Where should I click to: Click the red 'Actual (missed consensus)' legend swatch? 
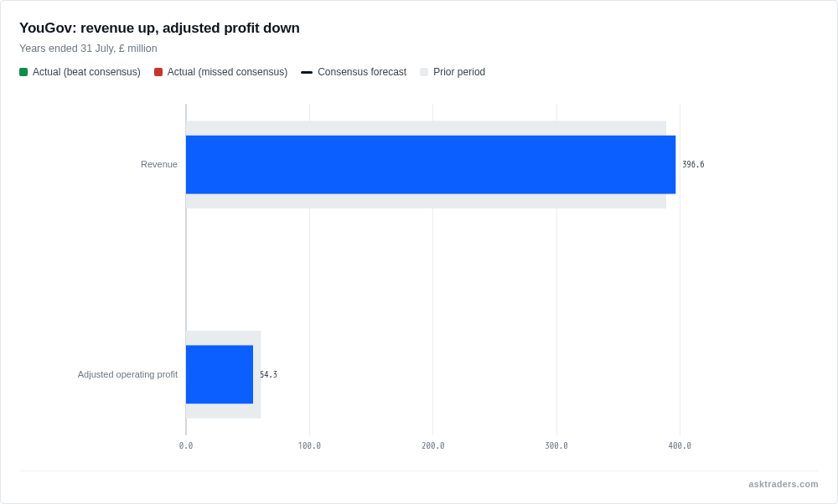pyautogui.click(x=158, y=72)
